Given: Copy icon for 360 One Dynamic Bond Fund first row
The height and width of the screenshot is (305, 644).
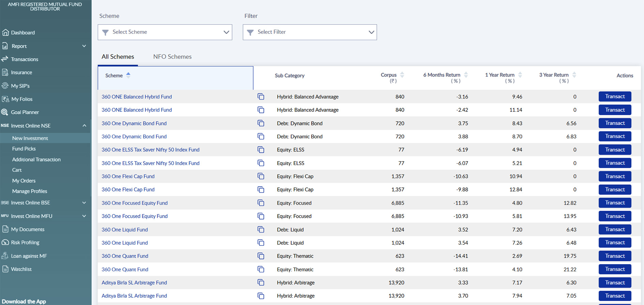Looking at the screenshot, I should pos(261,123).
